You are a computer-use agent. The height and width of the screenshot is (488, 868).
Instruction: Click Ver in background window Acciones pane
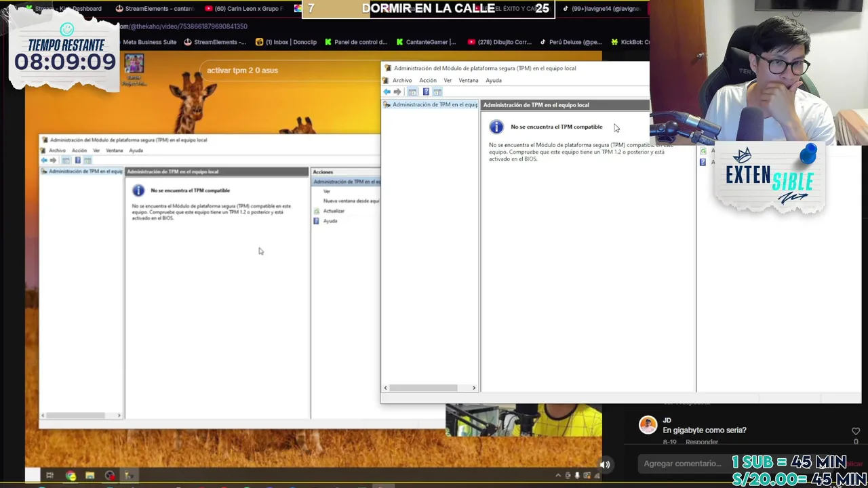coord(327,191)
